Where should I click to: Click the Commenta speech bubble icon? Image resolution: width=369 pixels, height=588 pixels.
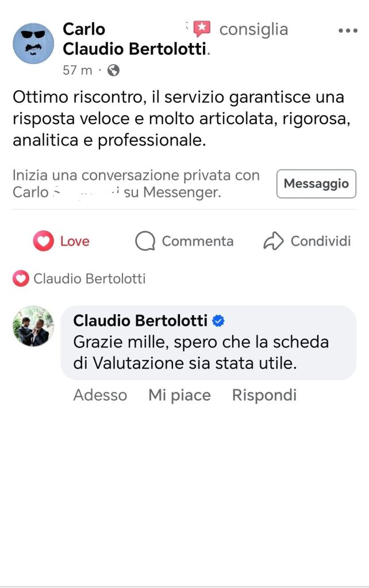click(145, 241)
